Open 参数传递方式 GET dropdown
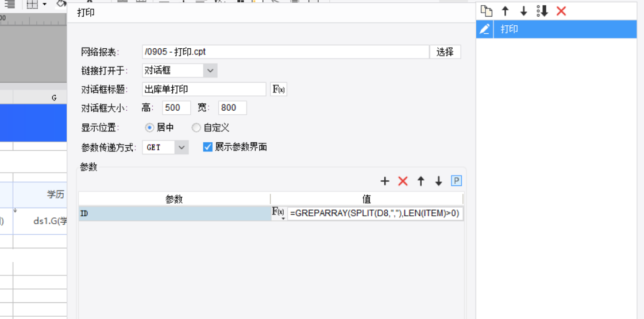The image size is (644, 319). coord(165,147)
